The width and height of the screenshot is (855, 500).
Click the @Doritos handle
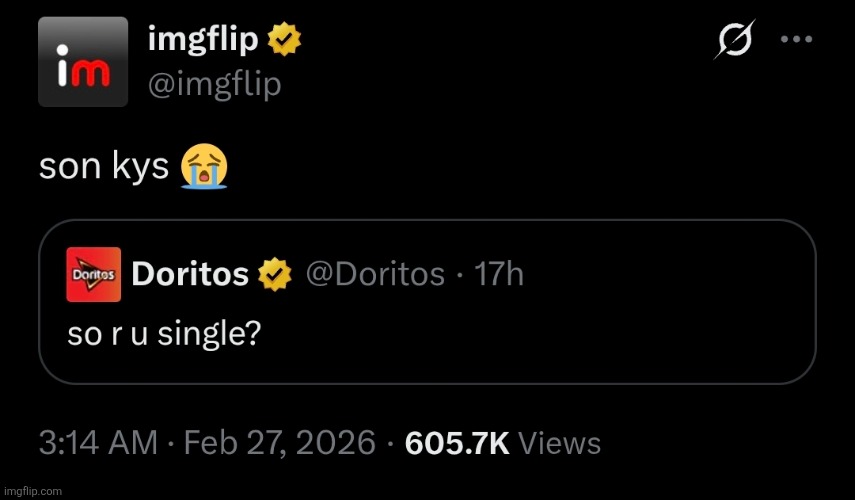pos(374,274)
